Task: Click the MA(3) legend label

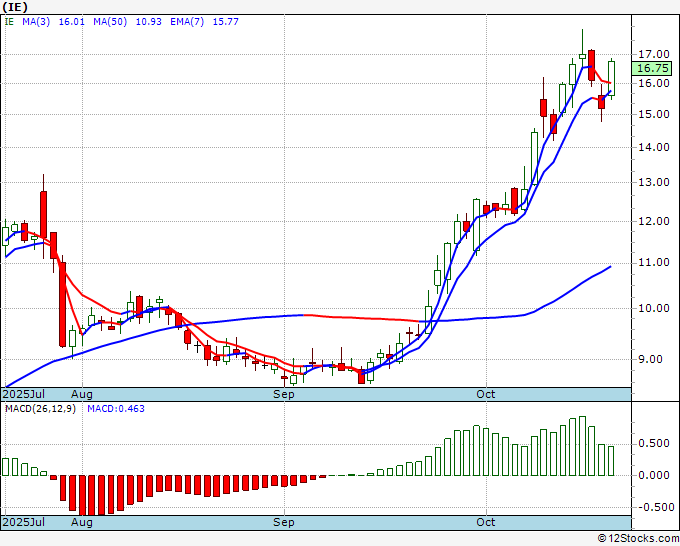Action: point(36,22)
